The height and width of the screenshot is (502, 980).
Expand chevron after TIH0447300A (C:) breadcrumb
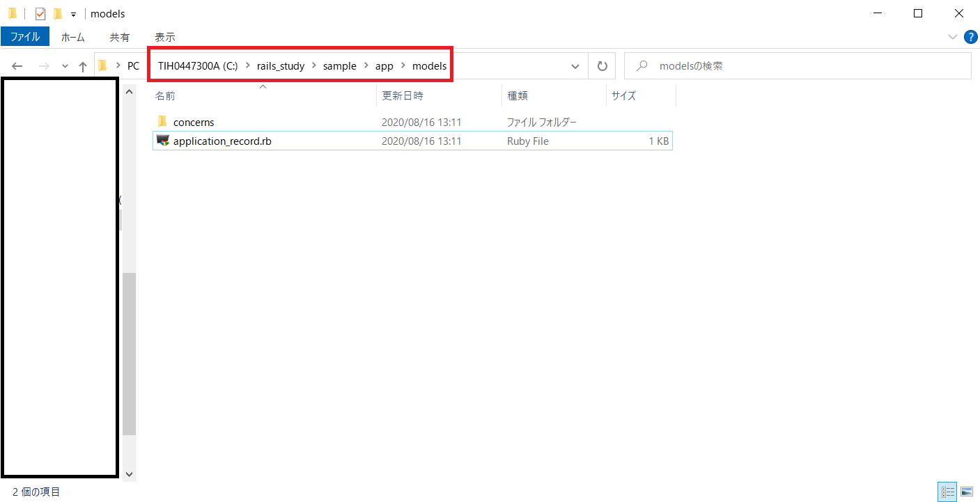247,66
